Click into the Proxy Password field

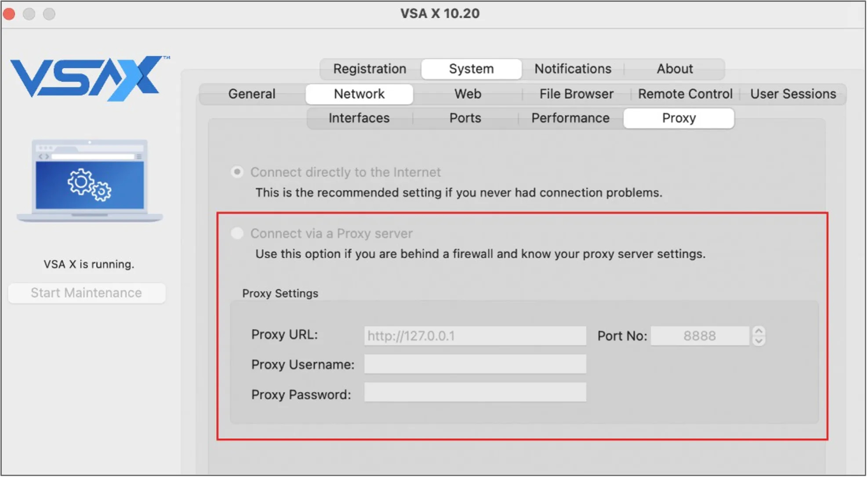point(475,392)
